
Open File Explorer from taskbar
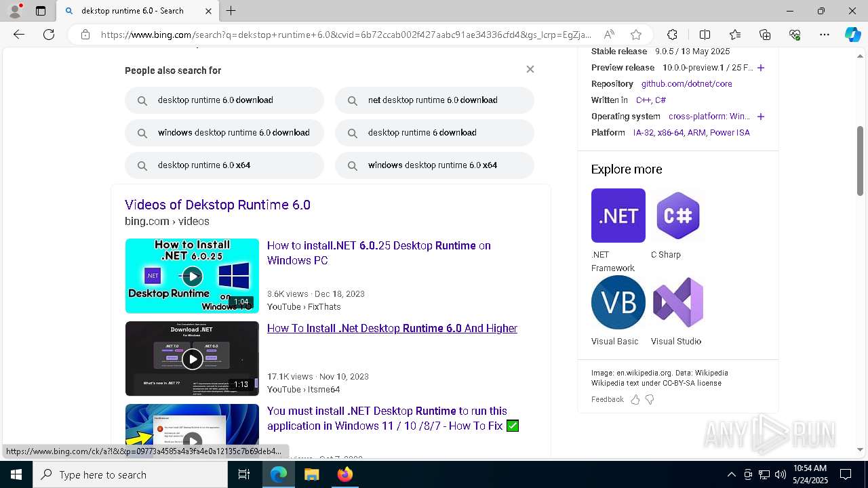coord(311,474)
